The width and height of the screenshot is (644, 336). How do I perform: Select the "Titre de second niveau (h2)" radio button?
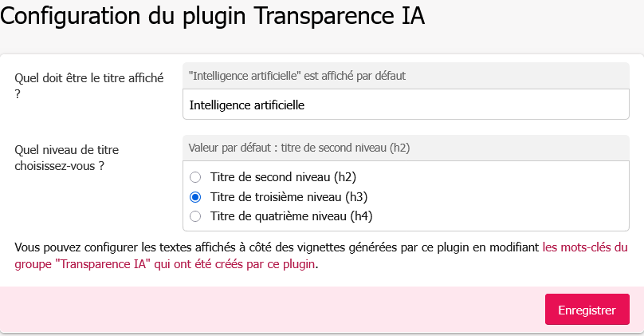click(x=195, y=176)
